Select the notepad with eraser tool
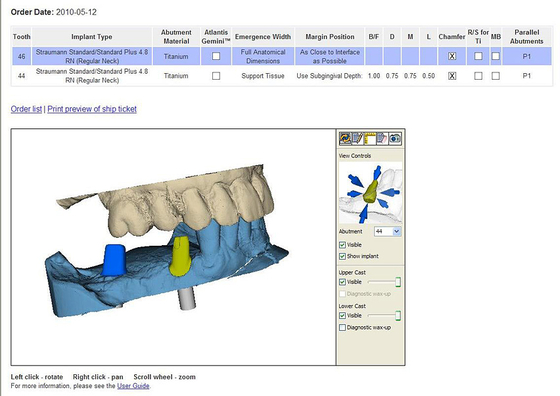 382,139
